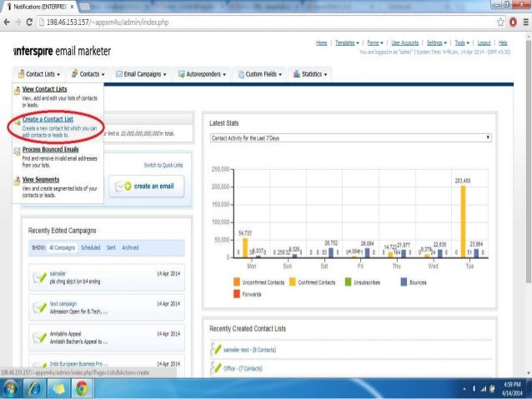
Task: Click the Autoresponders tab icon
Action: pos(182,74)
